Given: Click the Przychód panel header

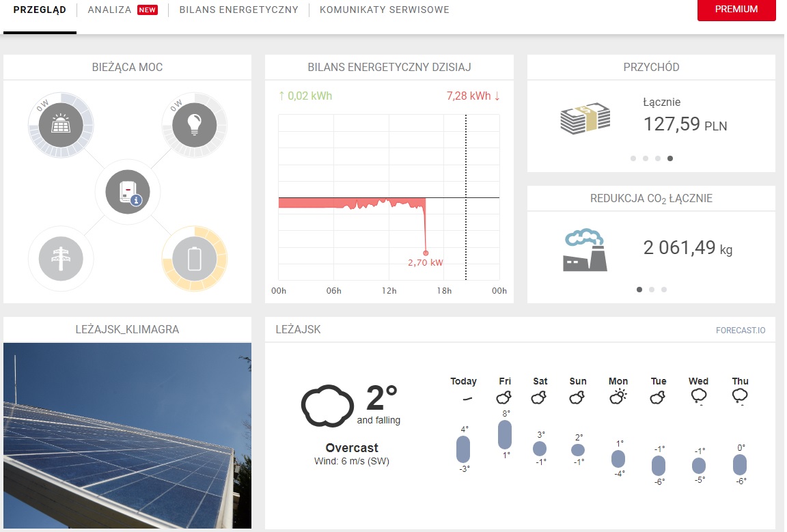Looking at the screenshot, I should tap(652, 67).
